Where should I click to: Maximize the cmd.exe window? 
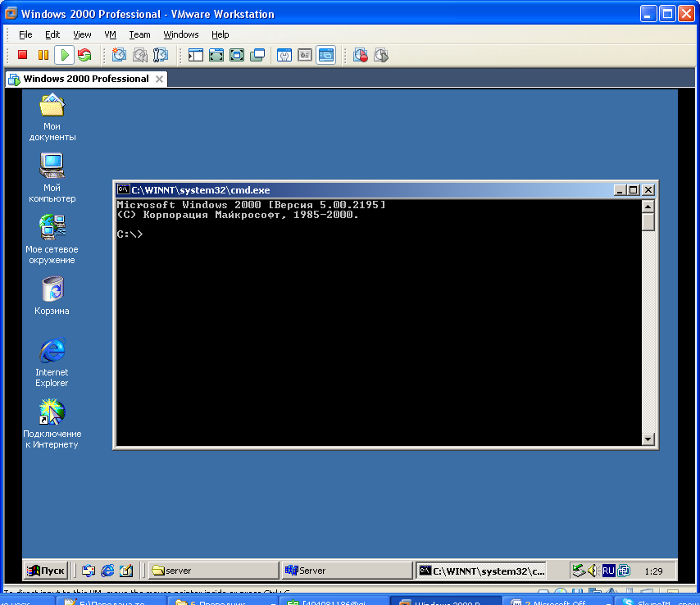tap(633, 190)
